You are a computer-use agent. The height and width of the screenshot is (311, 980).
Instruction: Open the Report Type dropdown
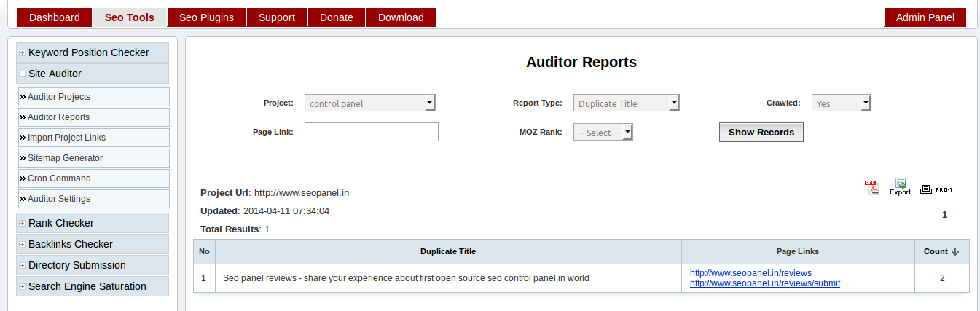(627, 103)
